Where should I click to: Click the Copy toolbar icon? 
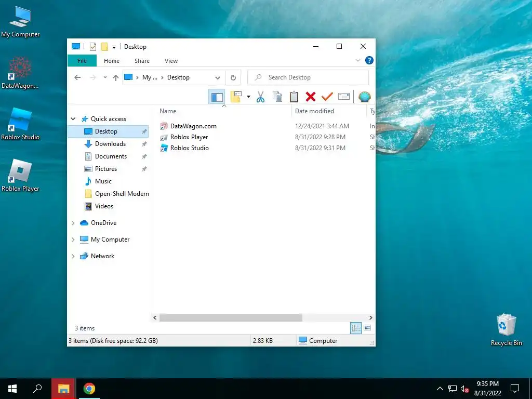(277, 97)
